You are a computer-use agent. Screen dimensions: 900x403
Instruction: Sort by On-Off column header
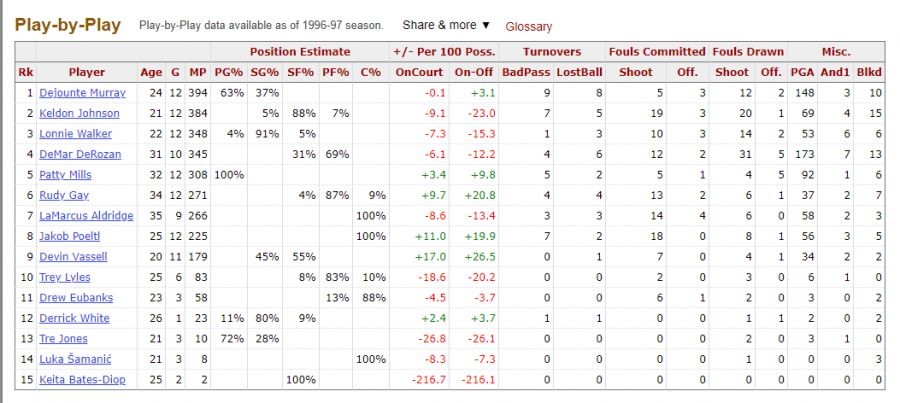tap(474, 72)
